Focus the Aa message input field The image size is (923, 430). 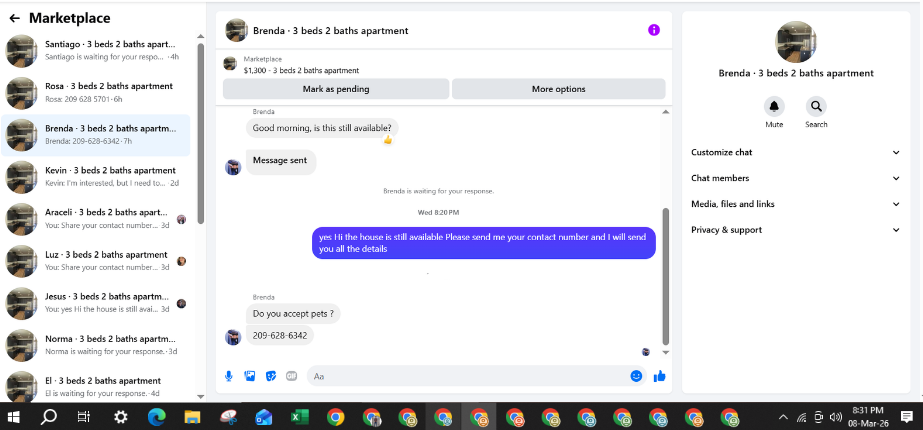pos(468,376)
